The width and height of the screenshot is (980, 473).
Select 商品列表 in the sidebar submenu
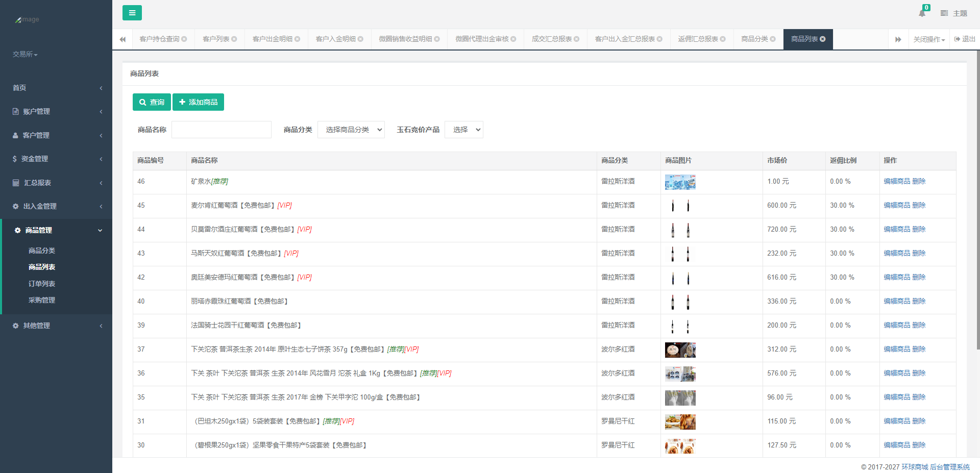click(x=42, y=267)
